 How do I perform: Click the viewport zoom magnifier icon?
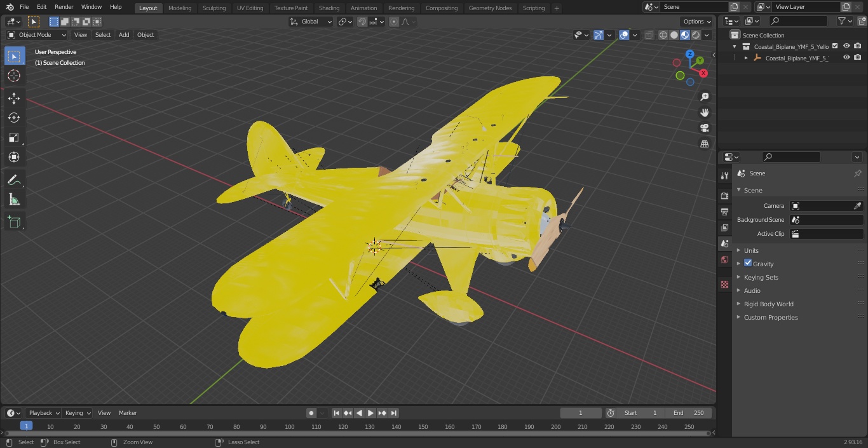704,97
